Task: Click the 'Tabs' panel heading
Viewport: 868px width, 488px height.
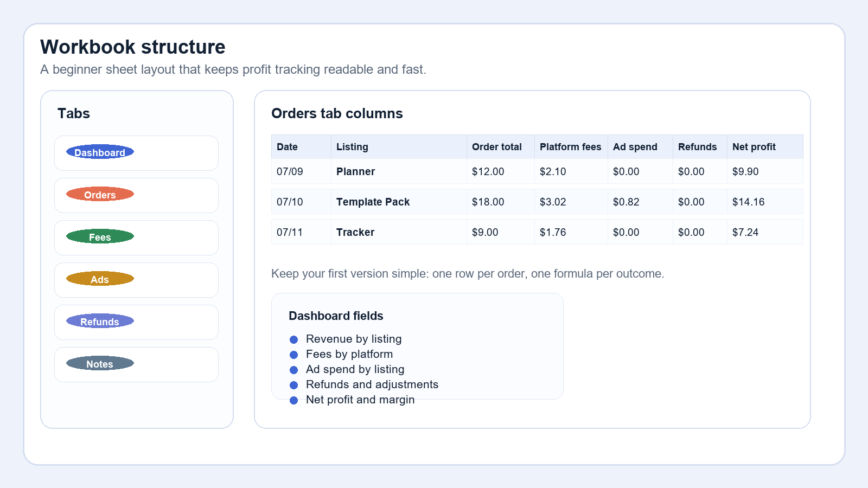Action: (74, 113)
